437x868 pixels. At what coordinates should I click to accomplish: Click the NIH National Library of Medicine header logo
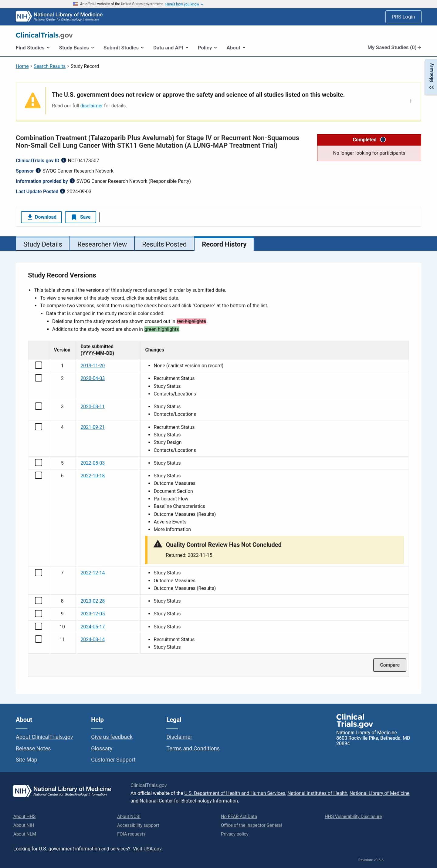point(59,16)
